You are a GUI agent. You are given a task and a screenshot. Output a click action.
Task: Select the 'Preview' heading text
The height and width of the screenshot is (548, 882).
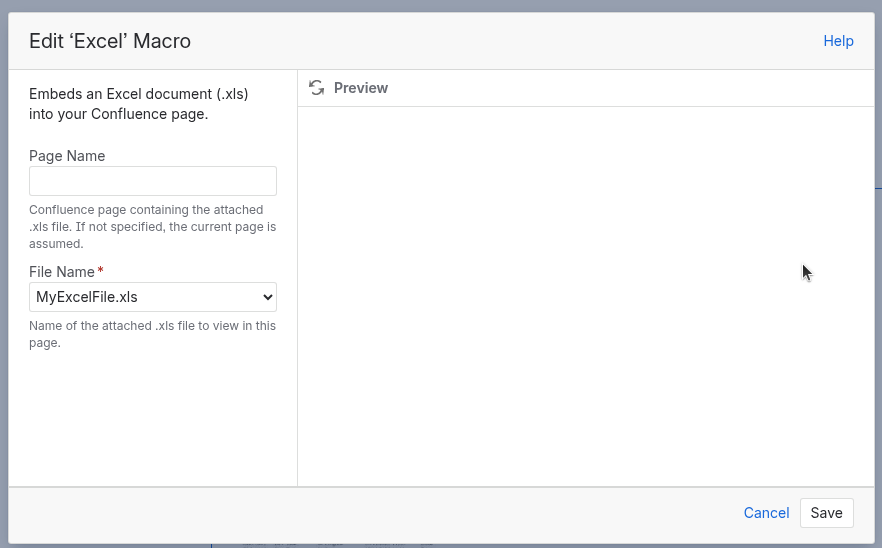[361, 88]
